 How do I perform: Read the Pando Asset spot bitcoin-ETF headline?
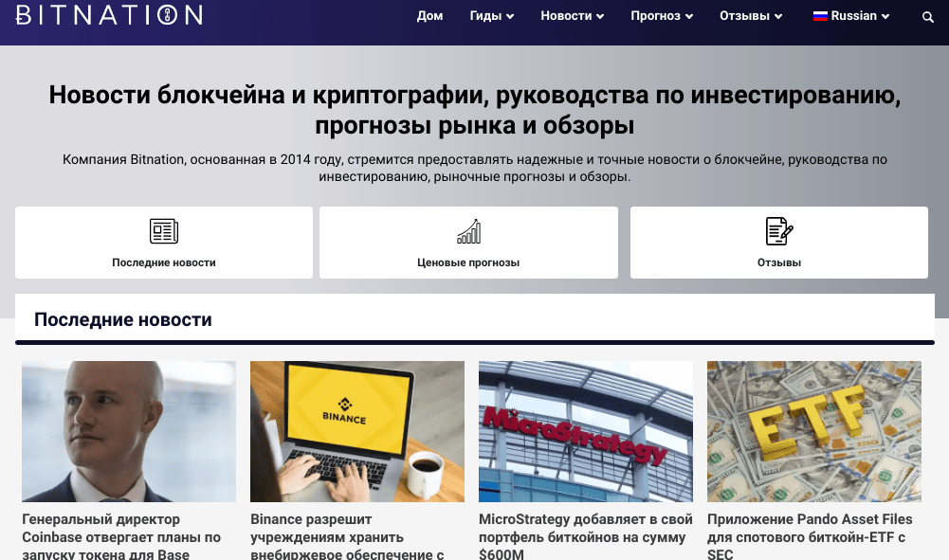click(810, 536)
